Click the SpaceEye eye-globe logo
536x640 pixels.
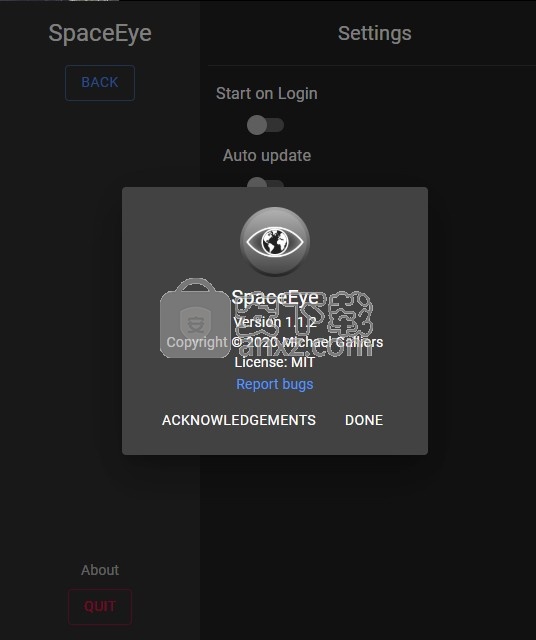tap(275, 241)
